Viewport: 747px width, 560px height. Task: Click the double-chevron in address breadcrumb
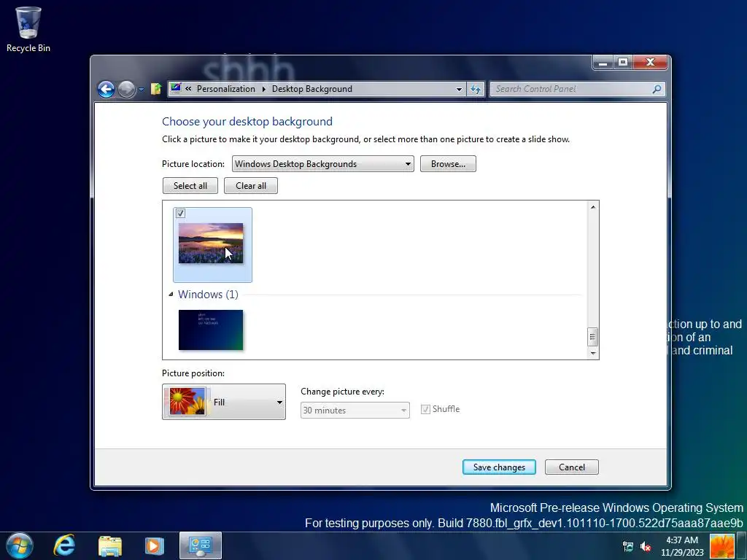189,88
